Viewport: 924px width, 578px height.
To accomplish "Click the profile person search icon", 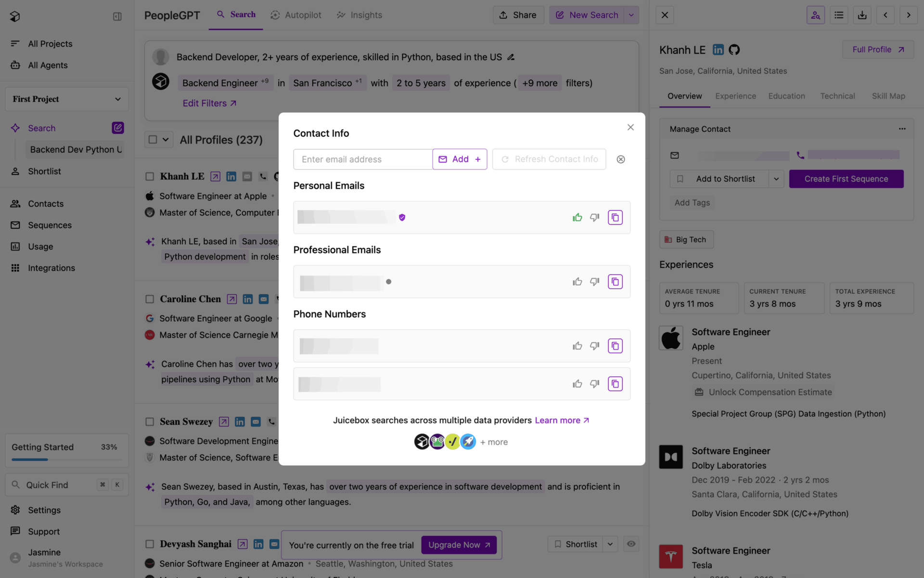I will [815, 15].
